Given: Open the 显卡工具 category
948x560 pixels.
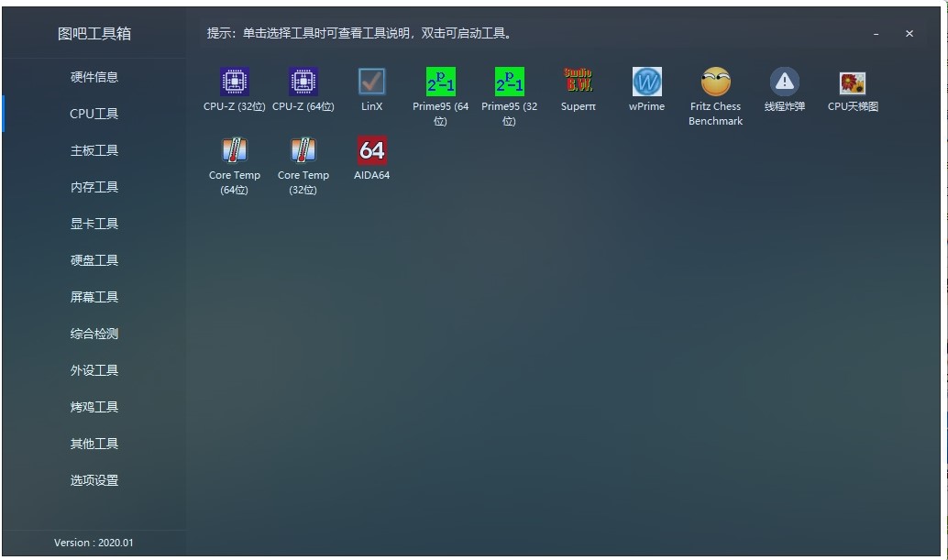Looking at the screenshot, I should pos(94,224).
